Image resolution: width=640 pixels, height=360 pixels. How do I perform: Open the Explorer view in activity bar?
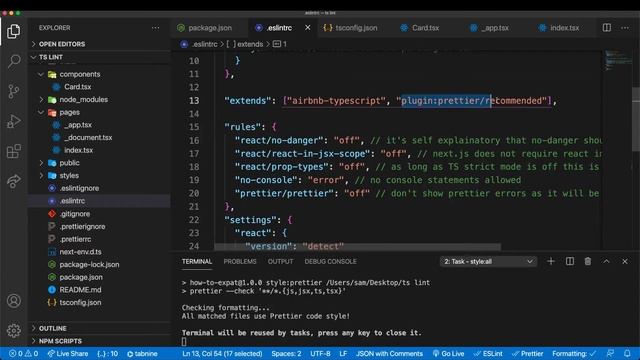pos(13,31)
